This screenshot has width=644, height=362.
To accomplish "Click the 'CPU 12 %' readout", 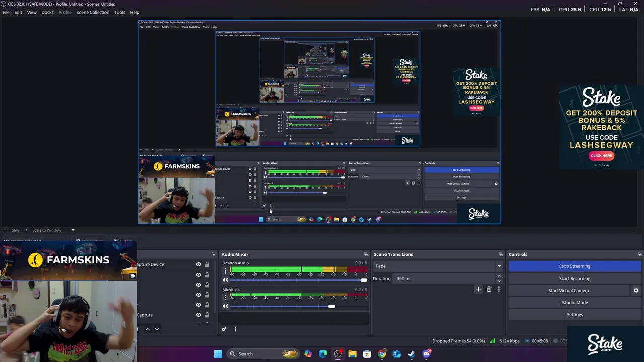I will [x=600, y=9].
